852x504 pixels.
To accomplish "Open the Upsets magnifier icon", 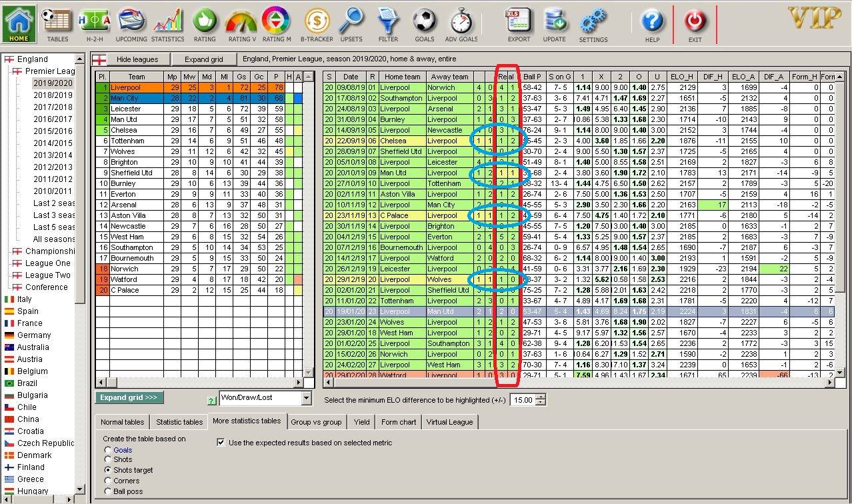I will [351, 25].
